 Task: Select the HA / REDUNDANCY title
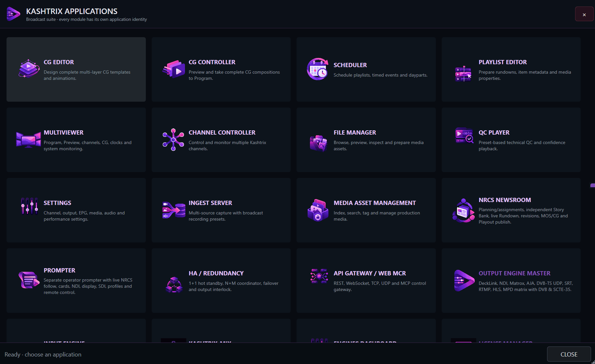point(216,273)
